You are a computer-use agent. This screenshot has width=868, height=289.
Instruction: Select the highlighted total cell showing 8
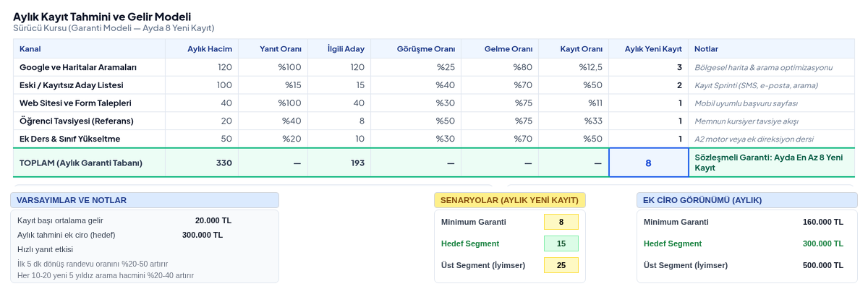click(x=649, y=163)
